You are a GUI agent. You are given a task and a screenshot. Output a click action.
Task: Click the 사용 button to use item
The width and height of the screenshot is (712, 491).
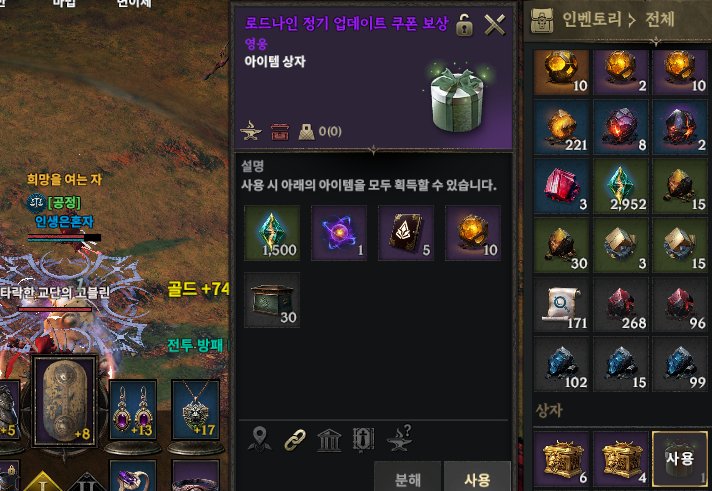pos(477,478)
